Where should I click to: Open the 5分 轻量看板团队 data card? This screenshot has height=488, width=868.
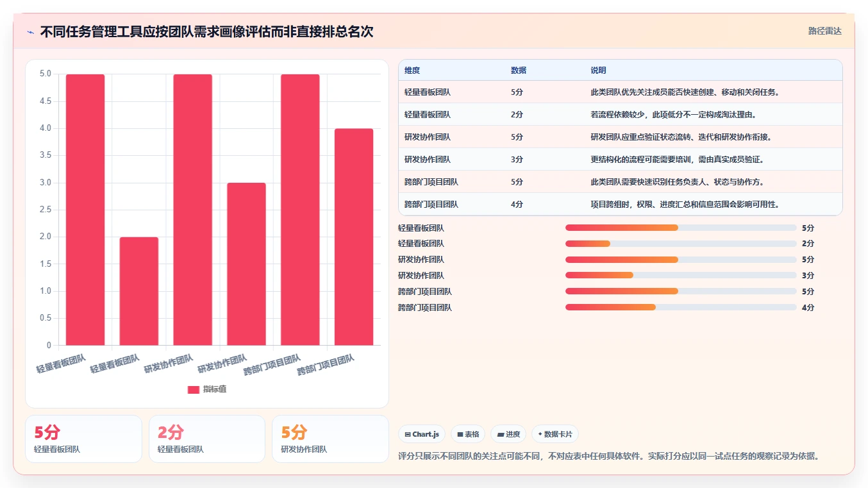[x=83, y=439]
